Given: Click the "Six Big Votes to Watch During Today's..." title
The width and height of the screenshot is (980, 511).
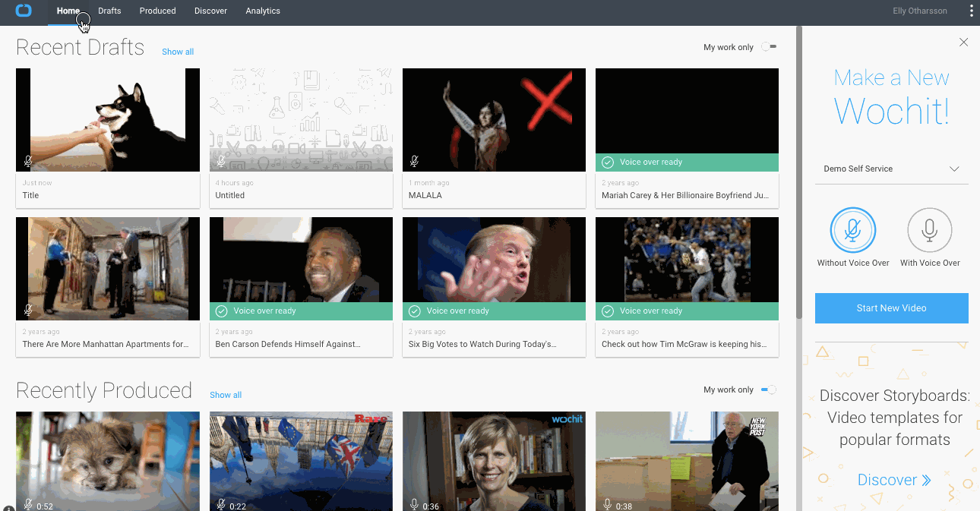Looking at the screenshot, I should tap(482, 344).
